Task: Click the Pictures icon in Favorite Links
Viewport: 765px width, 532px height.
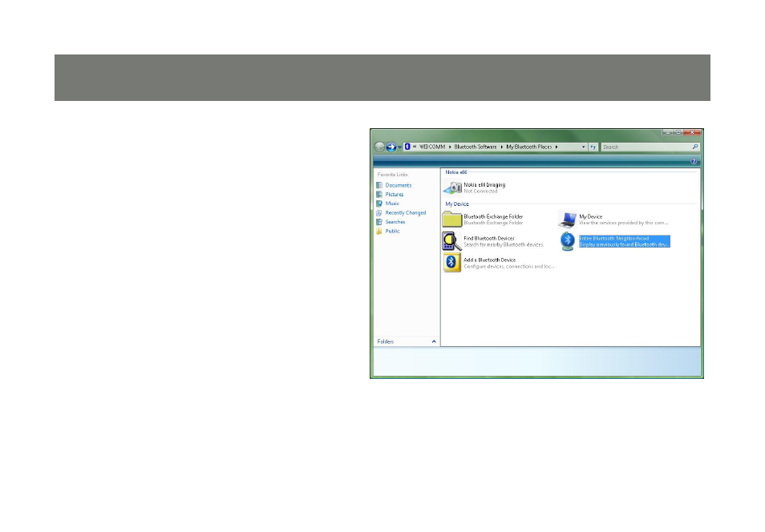Action: 379,195
